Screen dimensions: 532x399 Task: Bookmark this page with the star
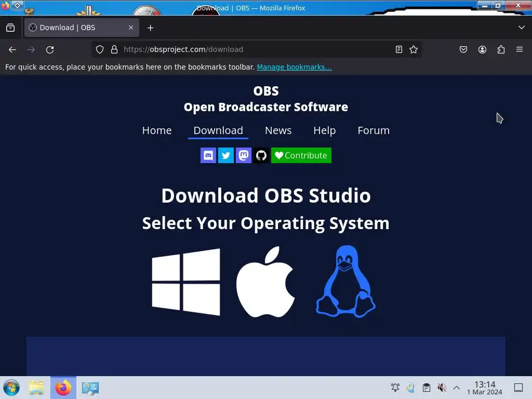(414, 49)
